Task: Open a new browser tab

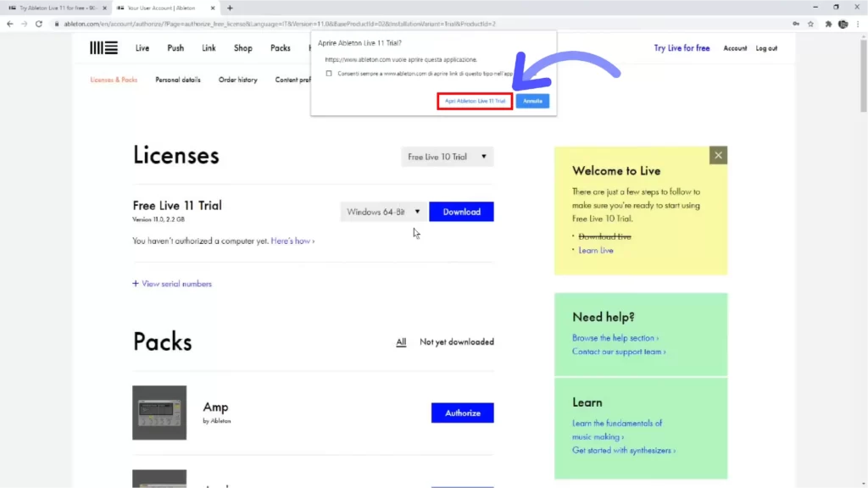Action: (x=230, y=8)
